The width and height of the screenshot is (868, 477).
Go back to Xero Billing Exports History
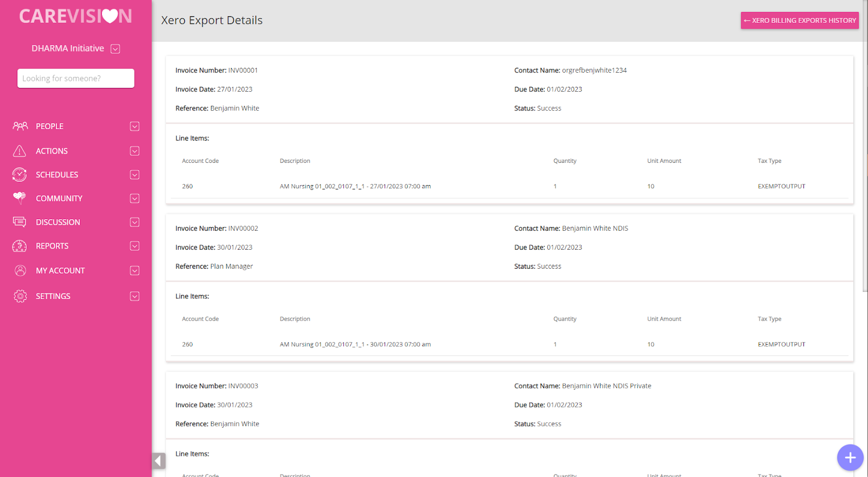(800, 20)
